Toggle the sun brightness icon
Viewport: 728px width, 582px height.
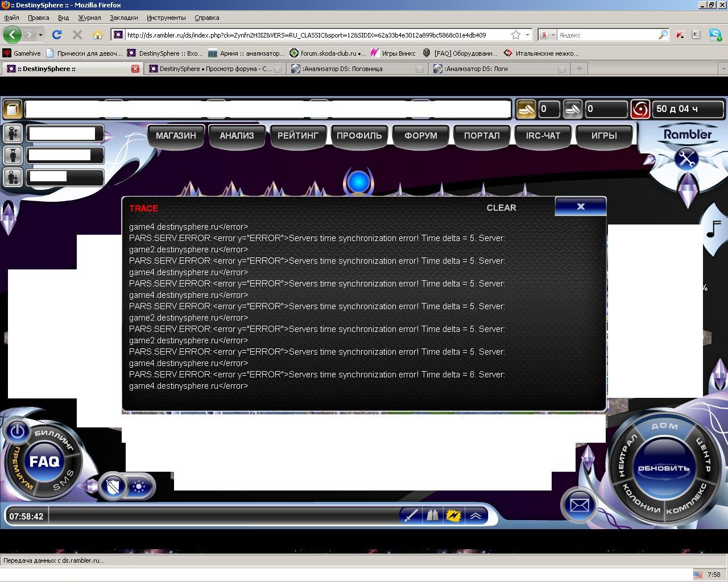tap(139, 487)
